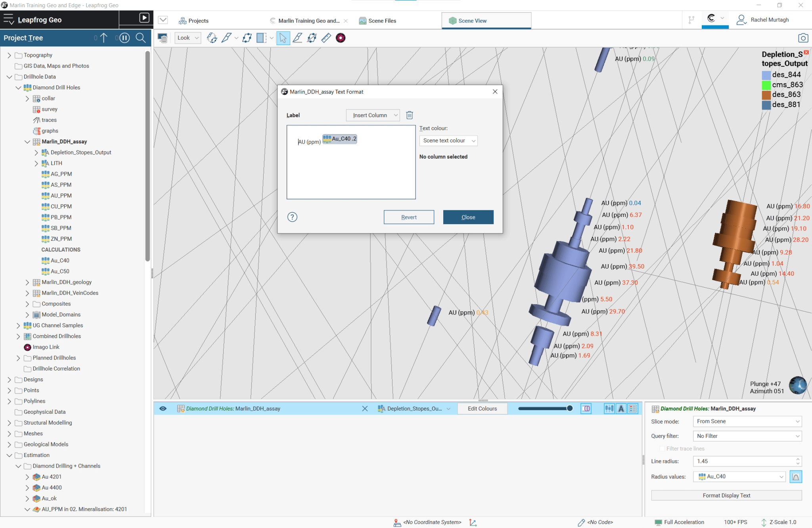Screen dimensions: 812x528
Task: Take a scene screenshot with camera icon
Action: pyautogui.click(x=803, y=38)
